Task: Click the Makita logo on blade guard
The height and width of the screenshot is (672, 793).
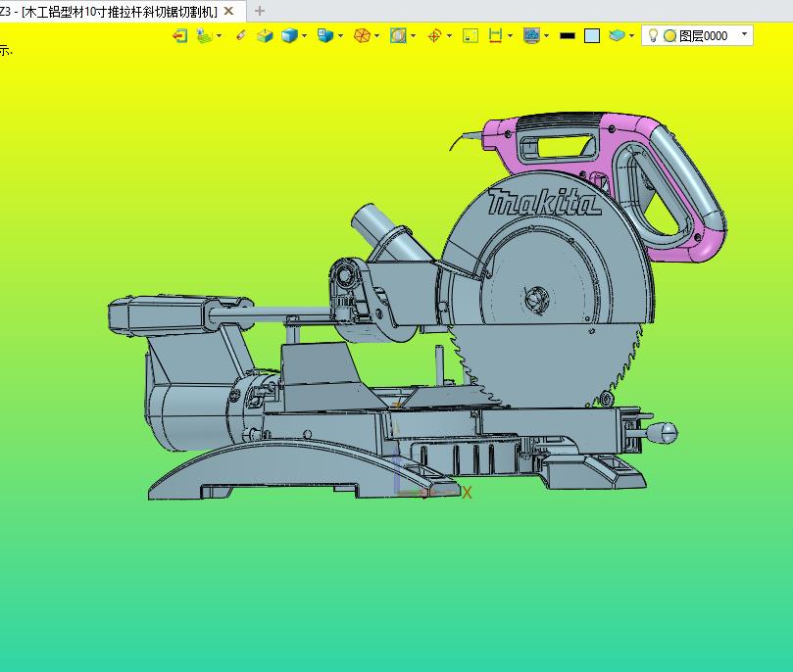Action: point(544,202)
